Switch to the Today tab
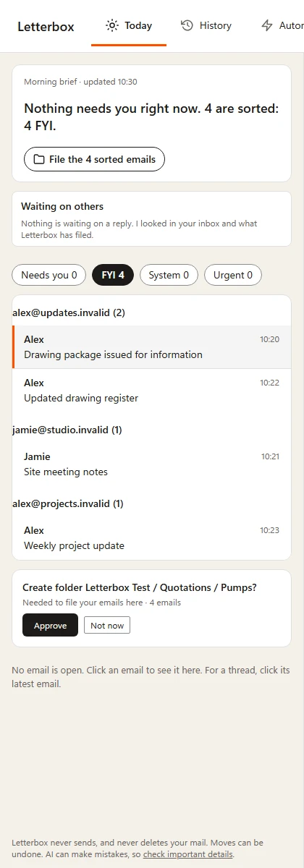 pyautogui.click(x=129, y=26)
